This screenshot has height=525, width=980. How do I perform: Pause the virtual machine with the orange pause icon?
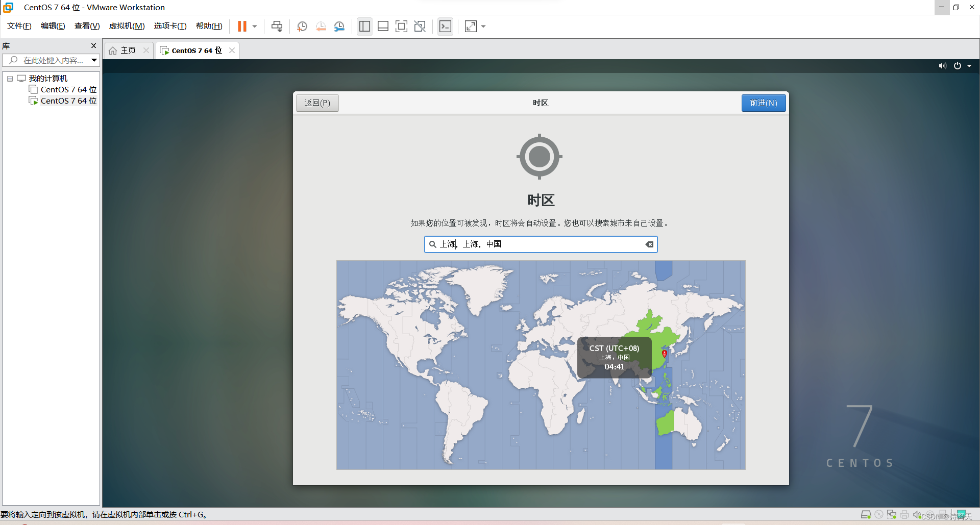coord(242,26)
